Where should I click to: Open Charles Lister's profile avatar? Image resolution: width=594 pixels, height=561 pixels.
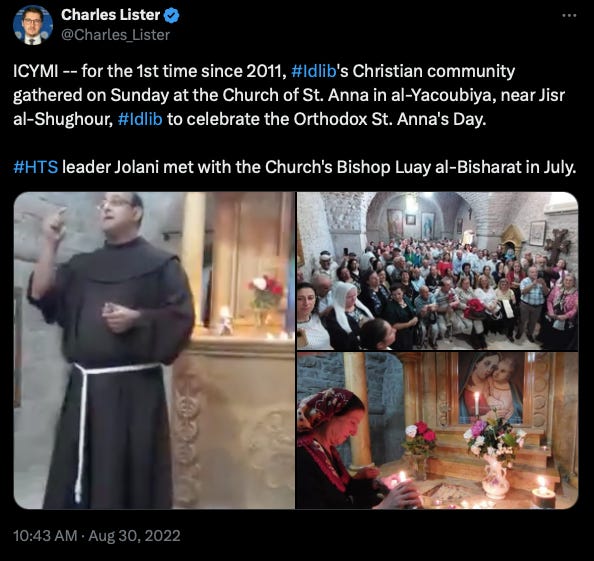[x=33, y=25]
